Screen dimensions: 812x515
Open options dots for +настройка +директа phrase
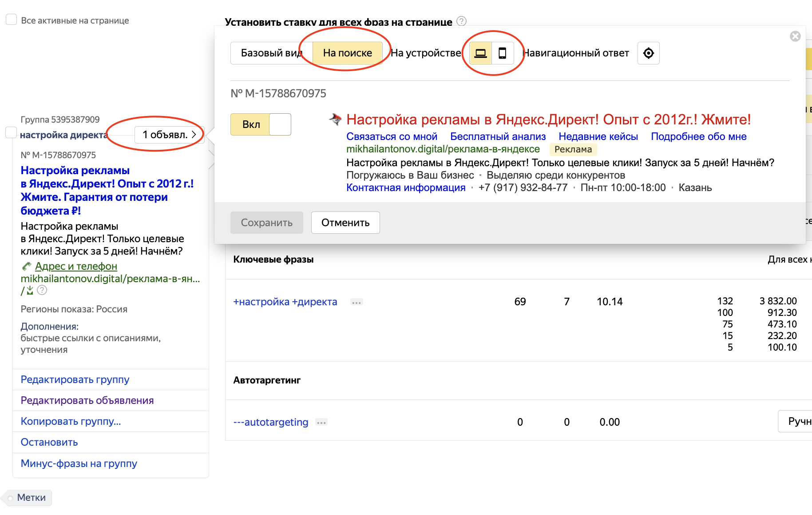(356, 302)
